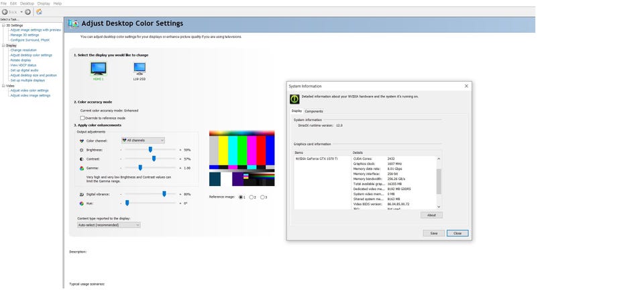Click the Close button in System Information
Screen dimensions: 644x298
coord(458,233)
